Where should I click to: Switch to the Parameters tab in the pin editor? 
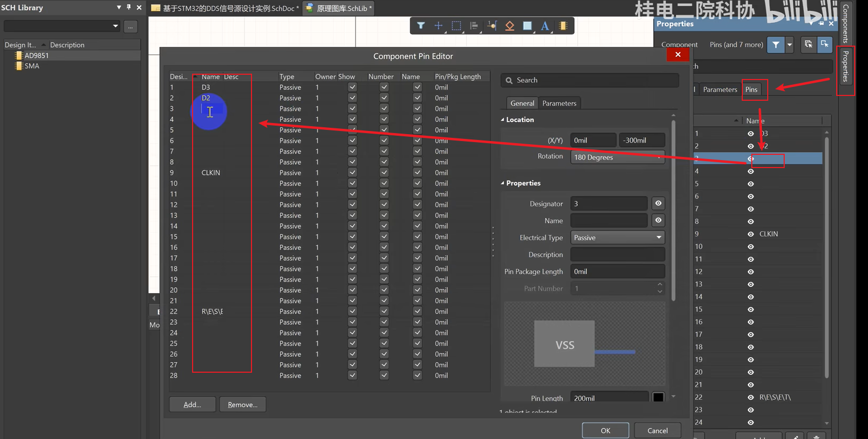click(x=559, y=103)
